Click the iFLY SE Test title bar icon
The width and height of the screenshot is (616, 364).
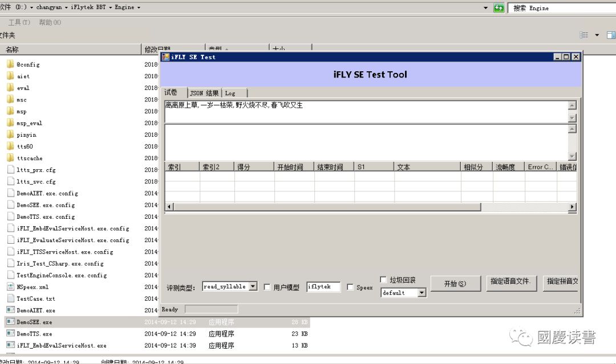[166, 57]
